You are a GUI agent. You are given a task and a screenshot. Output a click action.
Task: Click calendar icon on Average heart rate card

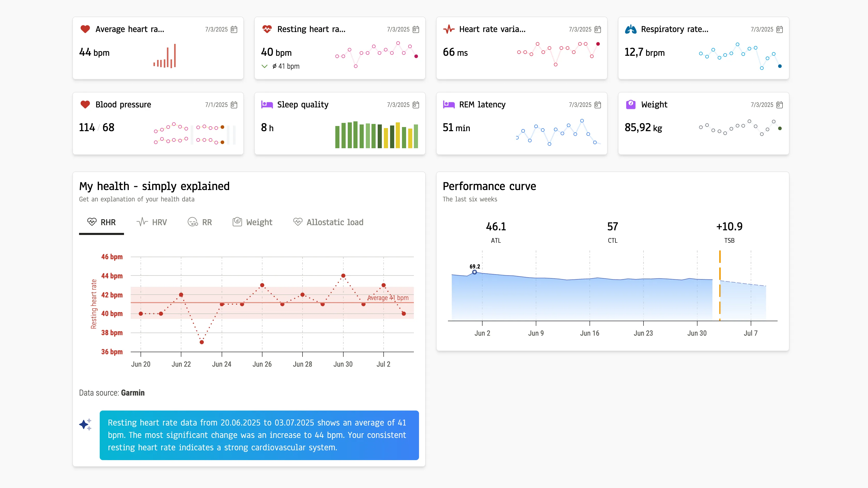pos(234,30)
